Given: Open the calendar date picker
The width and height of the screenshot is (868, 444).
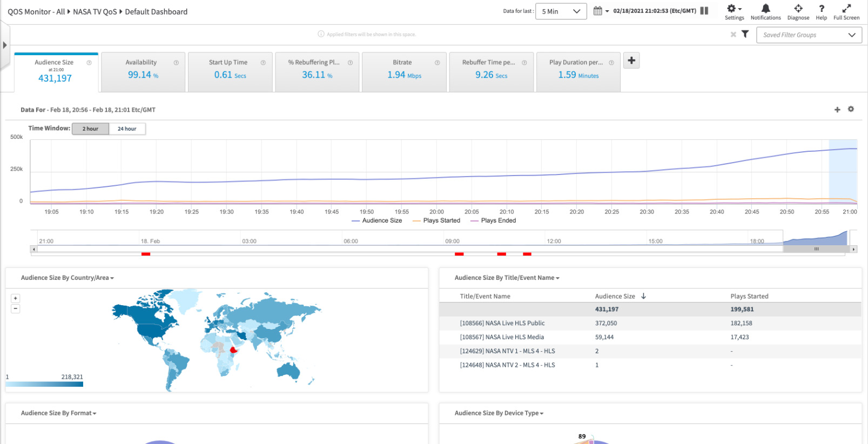Looking at the screenshot, I should 601,11.
